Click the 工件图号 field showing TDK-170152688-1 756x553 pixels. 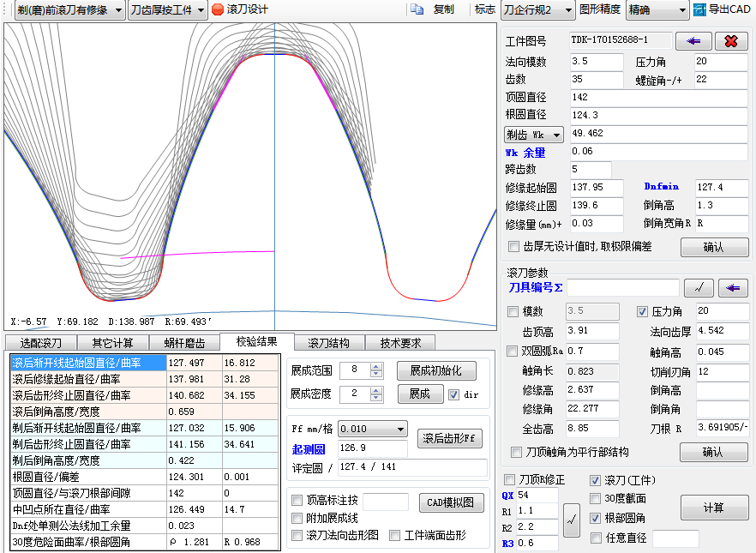tap(621, 40)
